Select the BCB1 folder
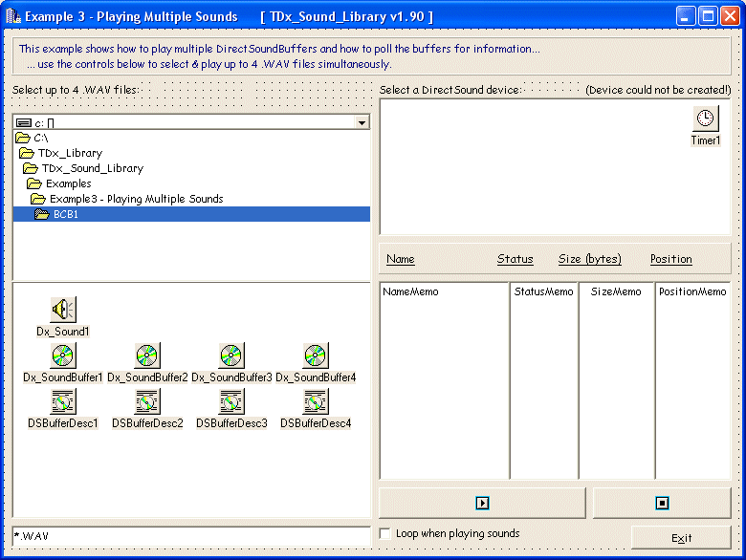The height and width of the screenshot is (560, 746). tap(191, 214)
